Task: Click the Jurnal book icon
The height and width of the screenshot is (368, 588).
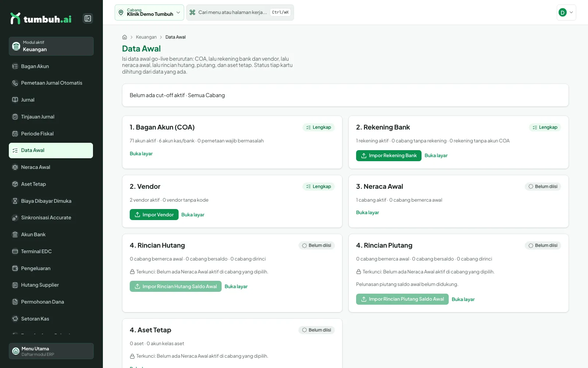Action: click(x=15, y=100)
